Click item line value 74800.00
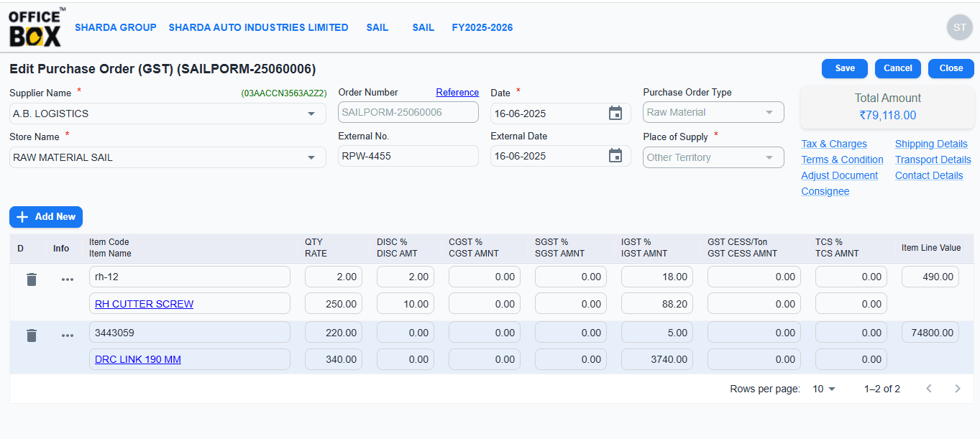 [x=930, y=333]
